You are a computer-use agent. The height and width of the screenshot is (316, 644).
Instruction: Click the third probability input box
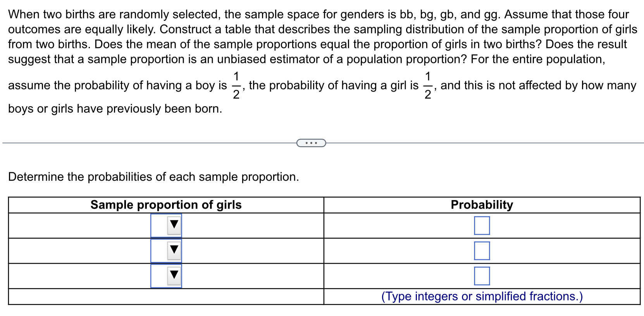pyautogui.click(x=482, y=276)
